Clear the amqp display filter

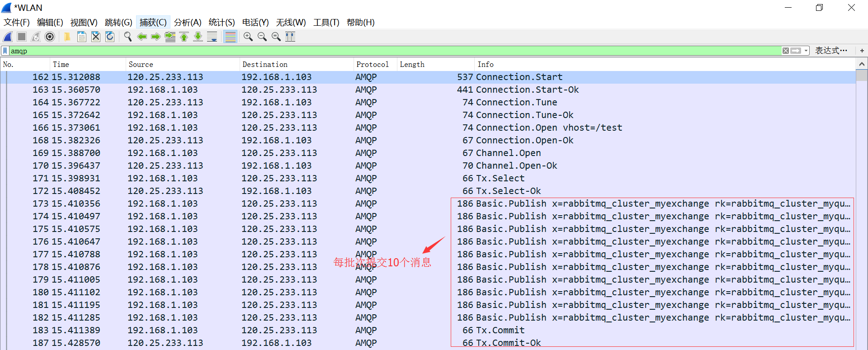(x=786, y=51)
